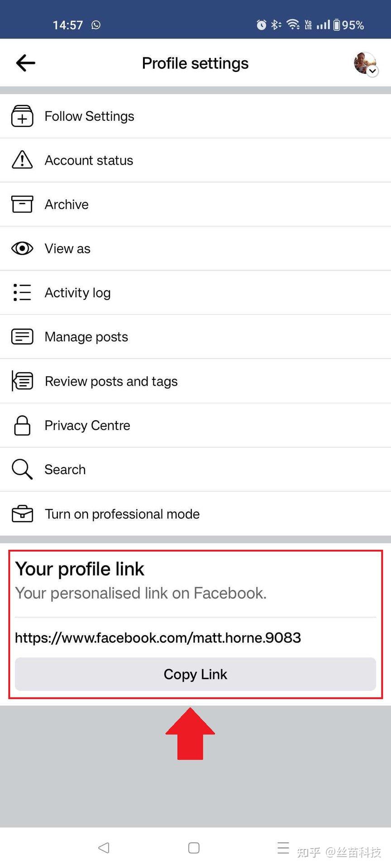Click the professional mode briefcase icon
Viewport: 391px width, 868px height.
click(22, 514)
